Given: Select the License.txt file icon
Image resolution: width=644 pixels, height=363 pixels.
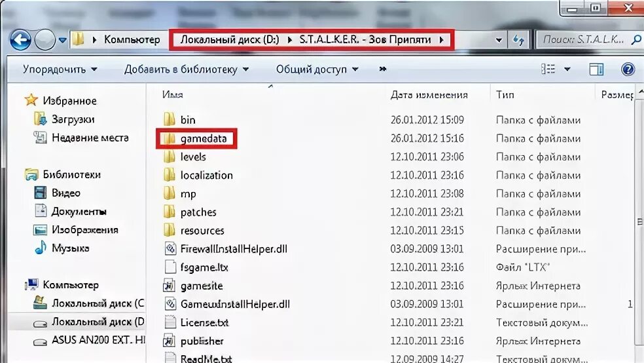Looking at the screenshot, I should pos(170,322).
